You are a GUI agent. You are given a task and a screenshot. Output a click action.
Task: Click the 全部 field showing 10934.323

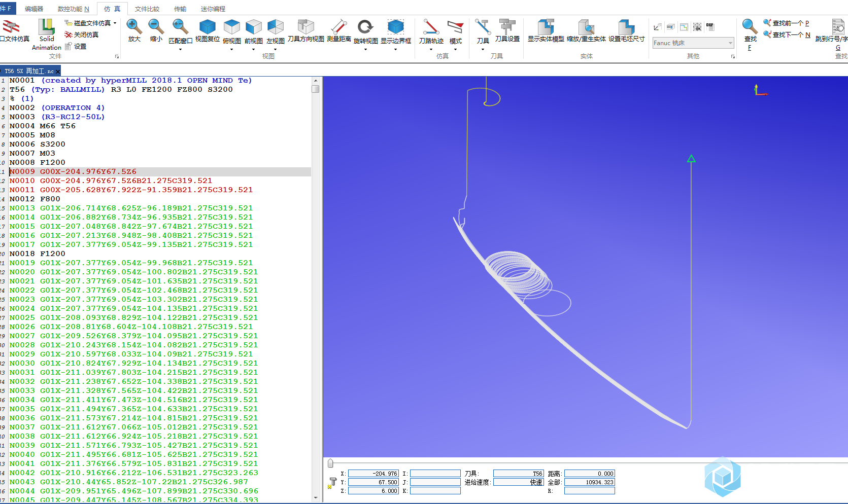590,482
